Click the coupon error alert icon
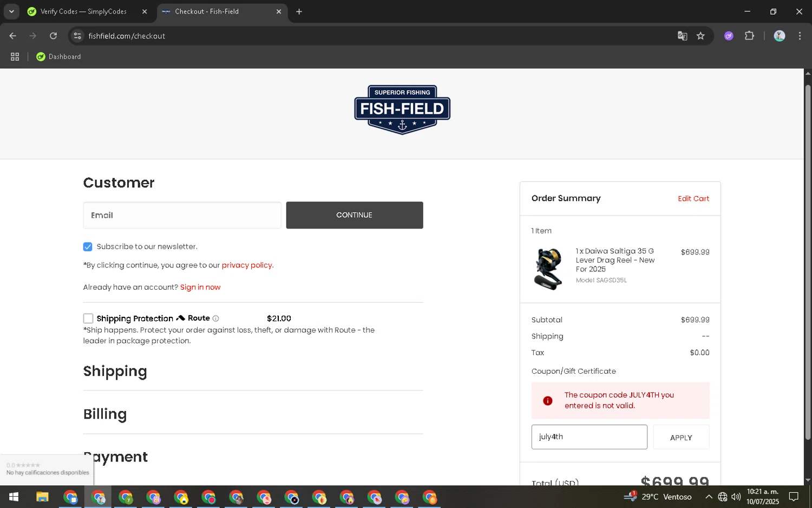 pos(548,401)
